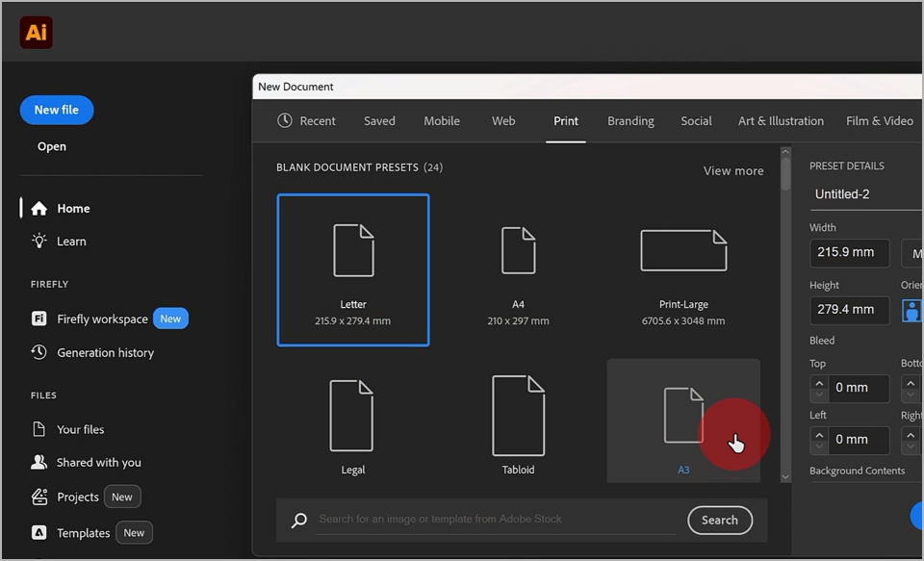924x561 pixels.
Task: Switch to the Web tab
Action: click(503, 121)
